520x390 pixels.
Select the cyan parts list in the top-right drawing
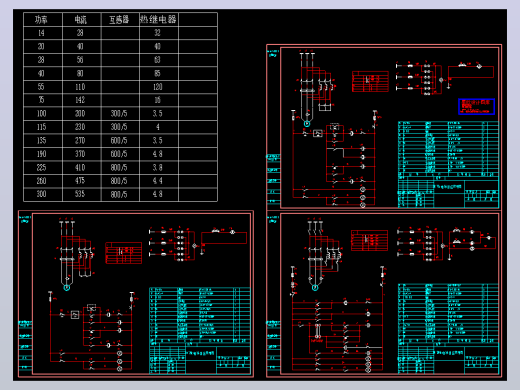pos(448,165)
